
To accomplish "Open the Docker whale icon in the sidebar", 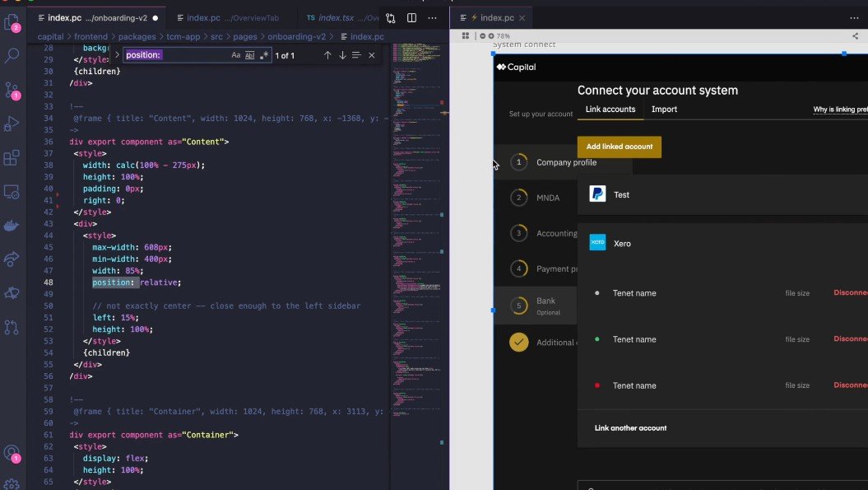I will click(12, 225).
